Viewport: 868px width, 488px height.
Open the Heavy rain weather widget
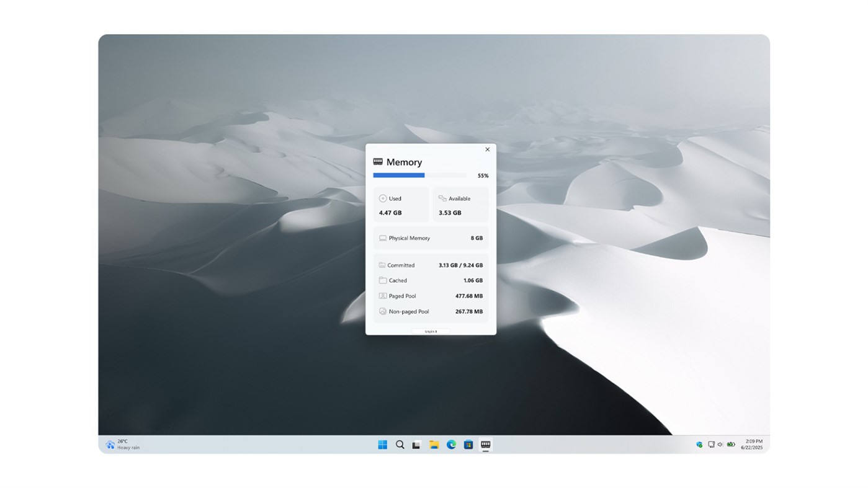121,445
